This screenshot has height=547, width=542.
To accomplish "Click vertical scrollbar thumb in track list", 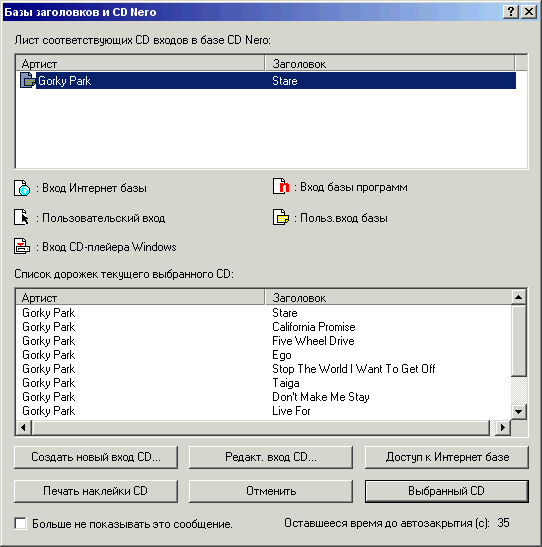I will click(x=518, y=340).
